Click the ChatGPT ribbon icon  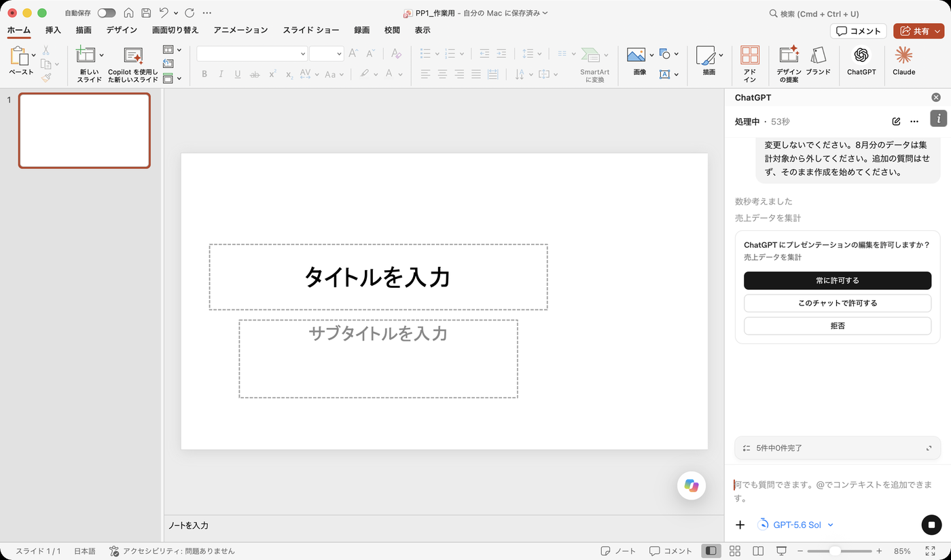861,56
